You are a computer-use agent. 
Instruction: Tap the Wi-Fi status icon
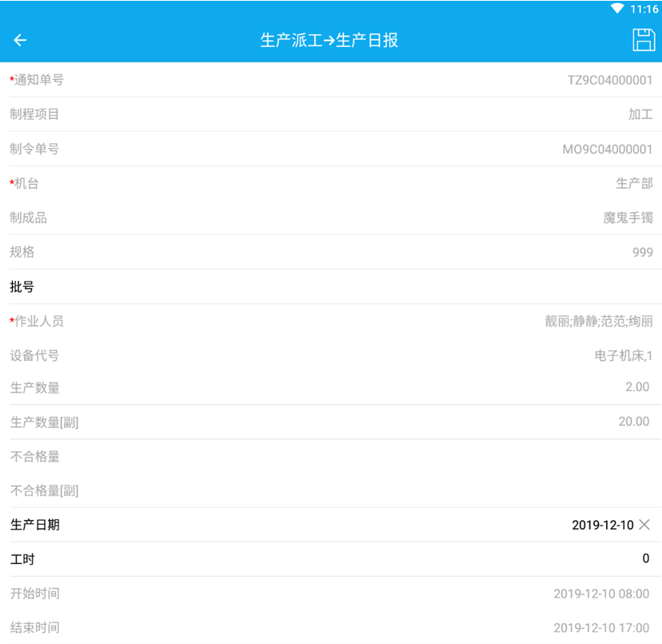click(x=616, y=9)
